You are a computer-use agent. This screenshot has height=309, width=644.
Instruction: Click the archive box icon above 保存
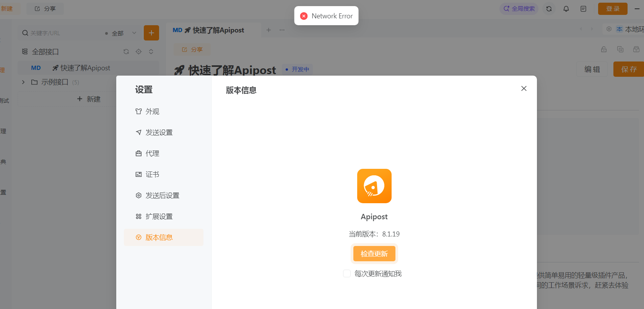(636, 49)
